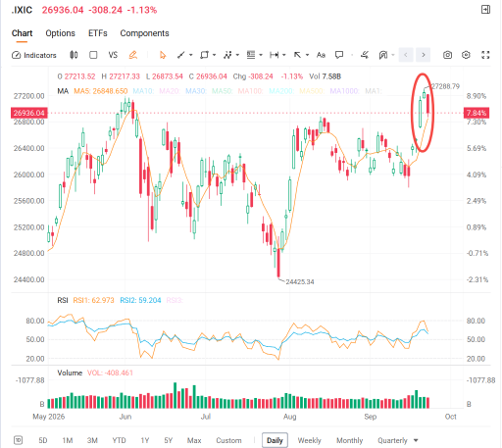The width and height of the screenshot is (502, 448).
Task: Click the 26936.04 price axis marker
Action: click(x=29, y=113)
